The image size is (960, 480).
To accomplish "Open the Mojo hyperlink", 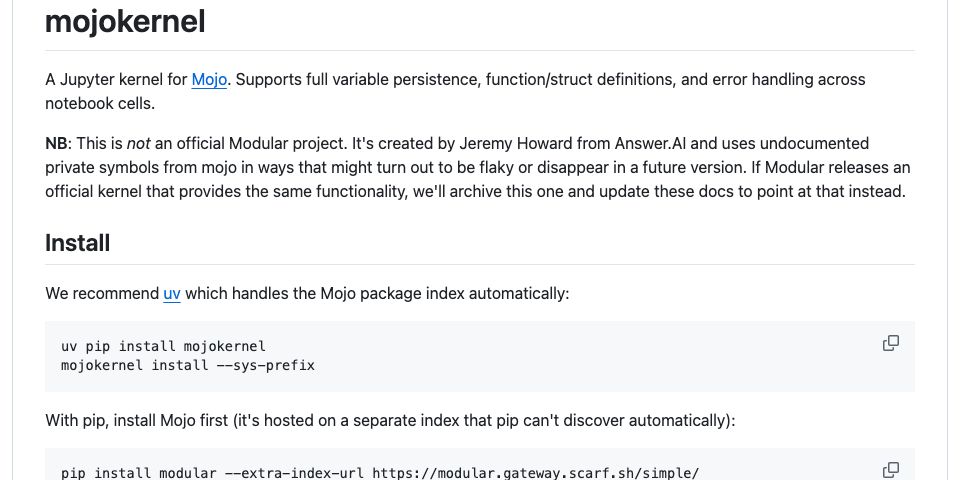I will point(210,79).
